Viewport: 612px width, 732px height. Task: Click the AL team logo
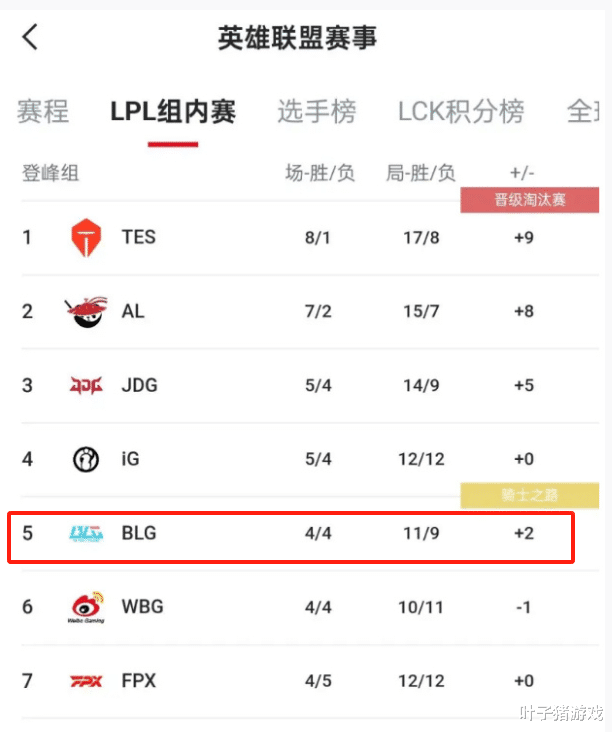pos(86,311)
